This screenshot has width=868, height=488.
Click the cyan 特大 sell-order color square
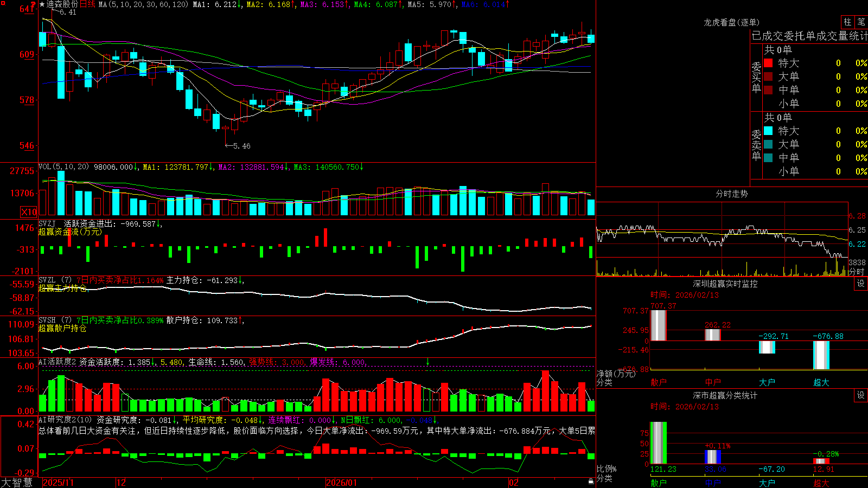pos(768,131)
